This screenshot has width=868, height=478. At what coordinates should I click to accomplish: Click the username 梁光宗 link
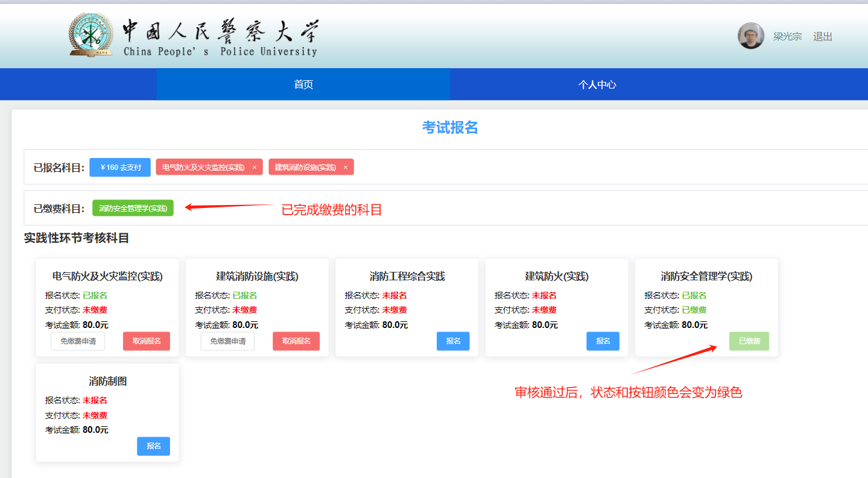787,37
